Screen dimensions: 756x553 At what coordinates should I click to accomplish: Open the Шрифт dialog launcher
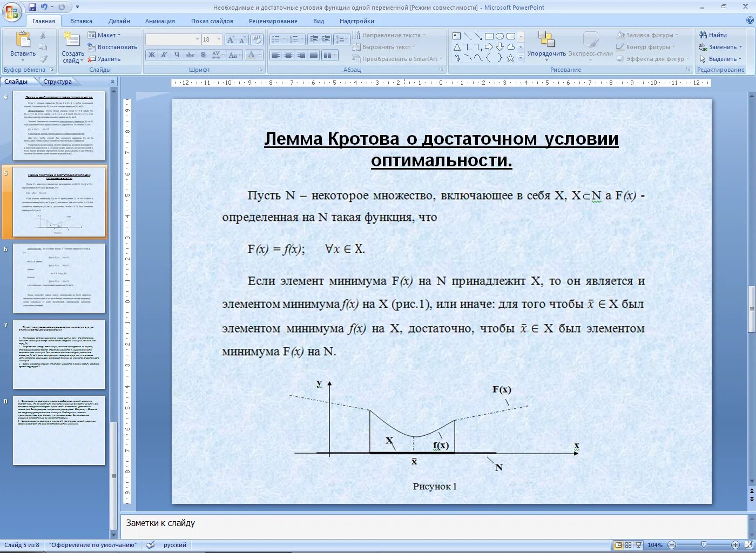coord(260,70)
